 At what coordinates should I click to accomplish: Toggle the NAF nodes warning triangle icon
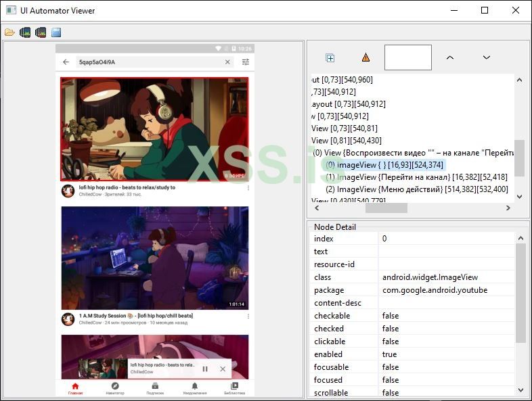click(365, 57)
